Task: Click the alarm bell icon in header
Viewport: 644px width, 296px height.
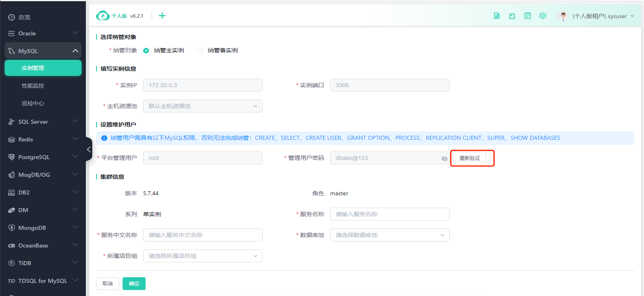Action: pos(512,16)
